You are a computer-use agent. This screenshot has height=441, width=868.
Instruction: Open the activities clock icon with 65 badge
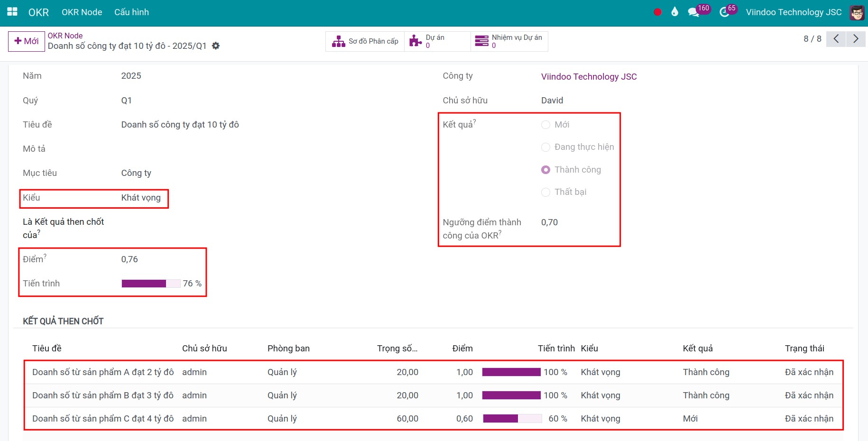coord(724,12)
